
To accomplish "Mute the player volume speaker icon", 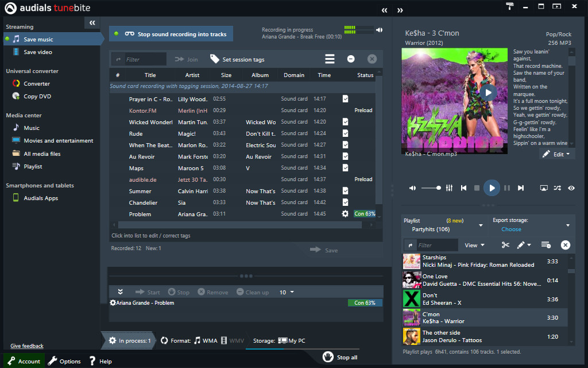I will [412, 187].
